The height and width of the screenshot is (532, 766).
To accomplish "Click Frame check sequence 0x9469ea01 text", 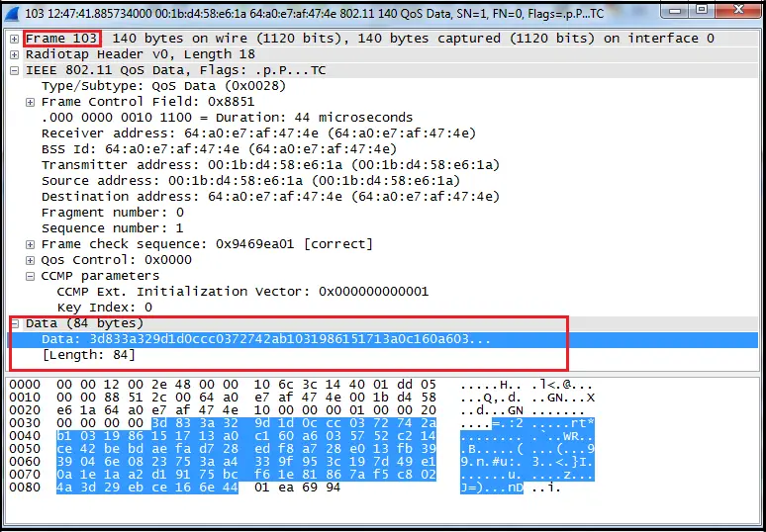I will pyautogui.click(x=207, y=244).
